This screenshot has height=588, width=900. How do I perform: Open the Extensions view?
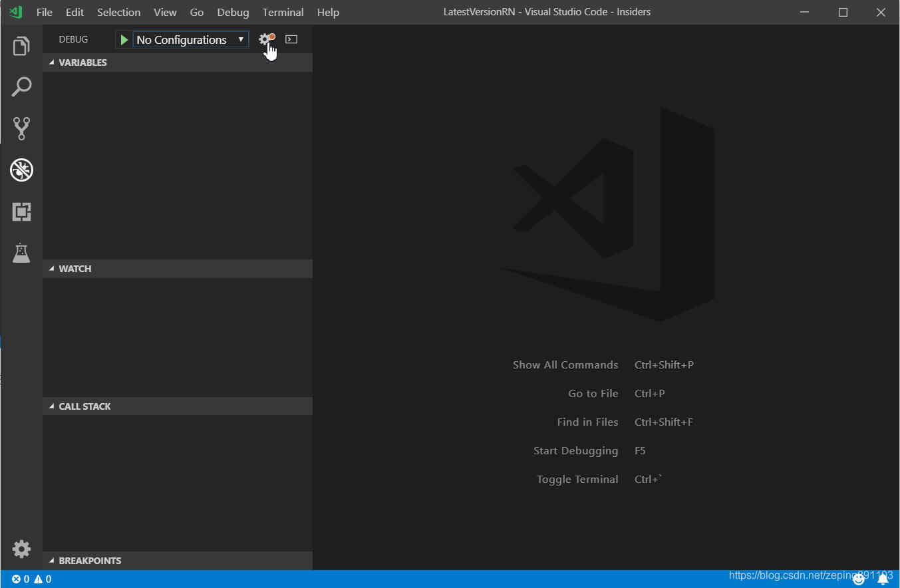click(x=21, y=212)
